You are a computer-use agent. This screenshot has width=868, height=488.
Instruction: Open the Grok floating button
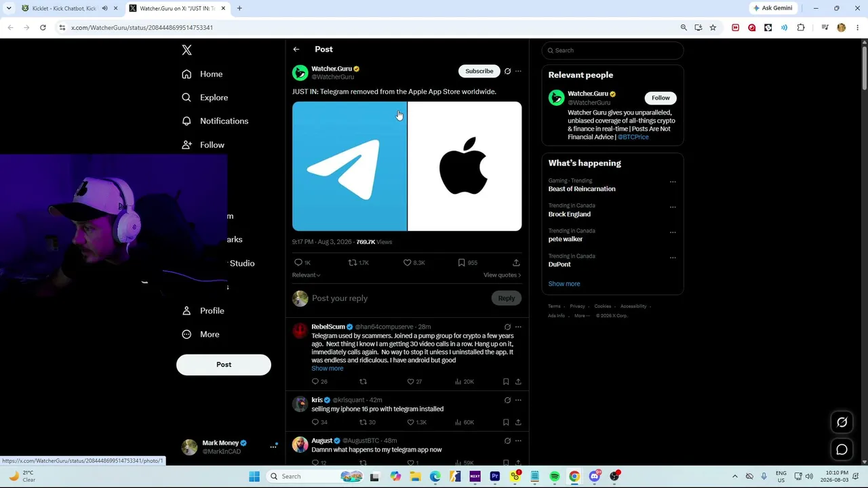842,422
